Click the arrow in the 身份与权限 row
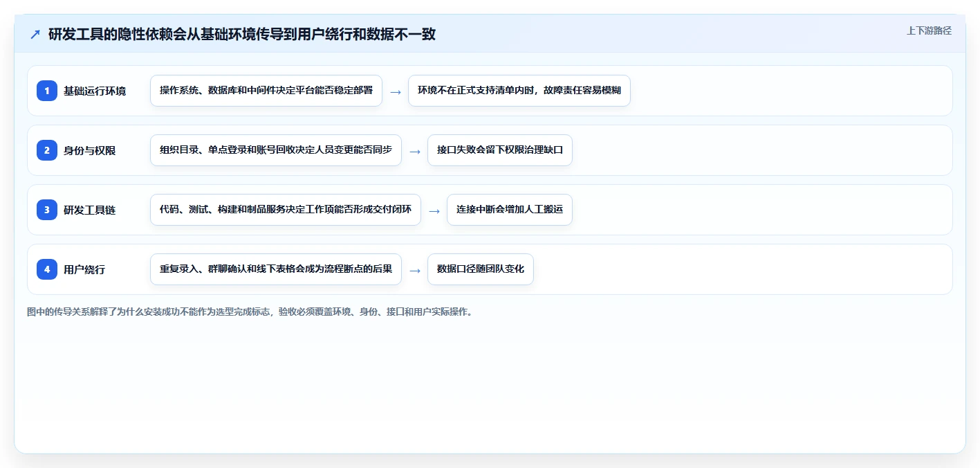Image resolution: width=980 pixels, height=468 pixels. pyautogui.click(x=415, y=151)
